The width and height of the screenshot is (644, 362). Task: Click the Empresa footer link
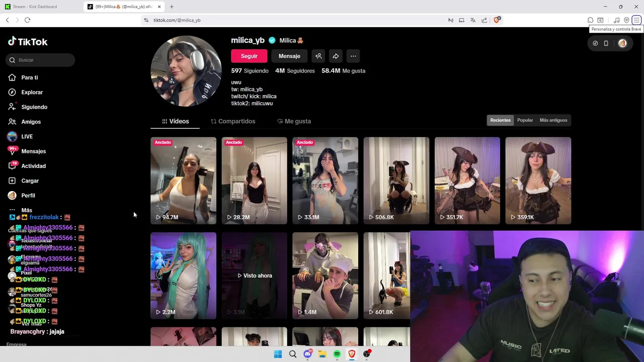(x=16, y=344)
